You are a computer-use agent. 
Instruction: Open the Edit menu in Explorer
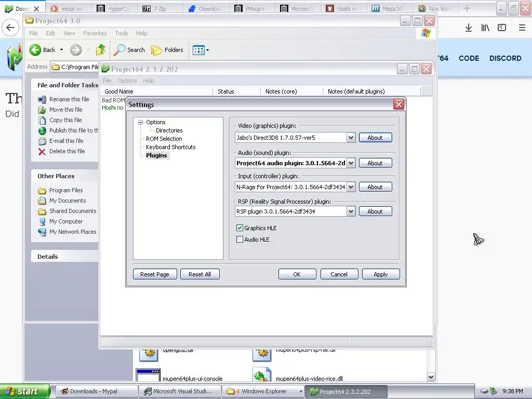(50, 33)
